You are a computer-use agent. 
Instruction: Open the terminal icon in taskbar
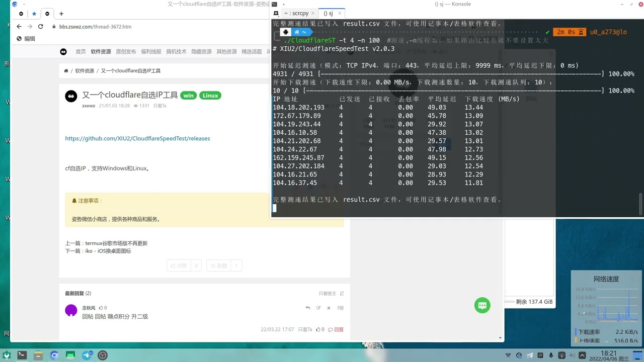(22, 355)
